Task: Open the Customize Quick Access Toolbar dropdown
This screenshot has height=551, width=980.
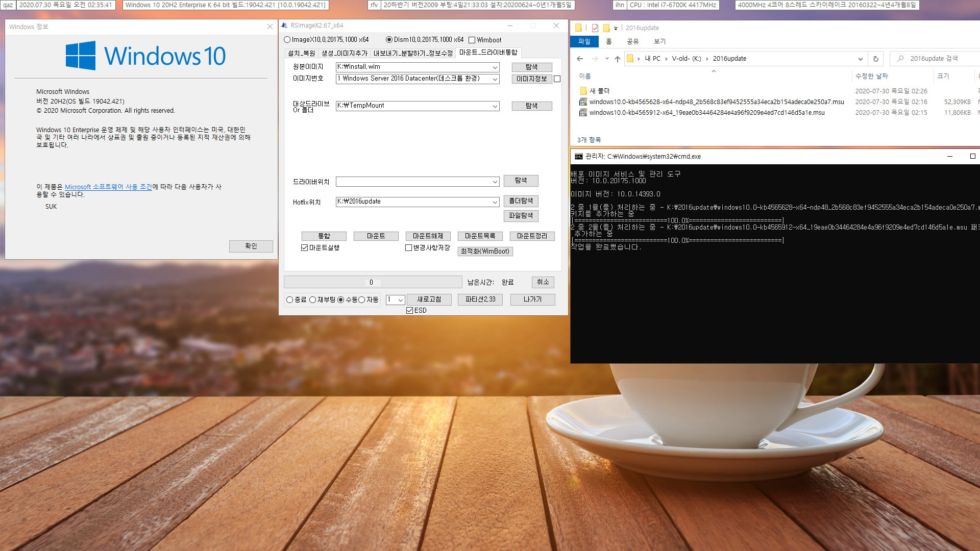Action: tap(616, 29)
